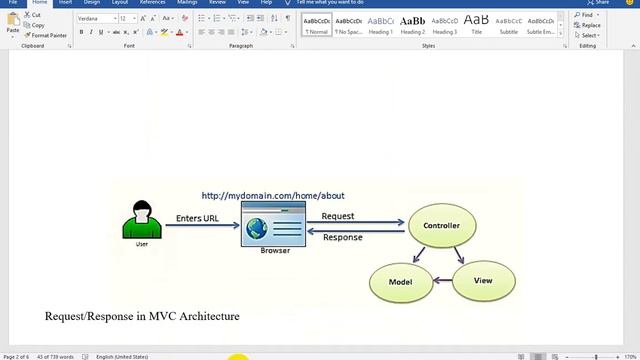Open Change Case dropdown
Image resolution: width=640 pixels, height=360 pixels.
pos(168,18)
